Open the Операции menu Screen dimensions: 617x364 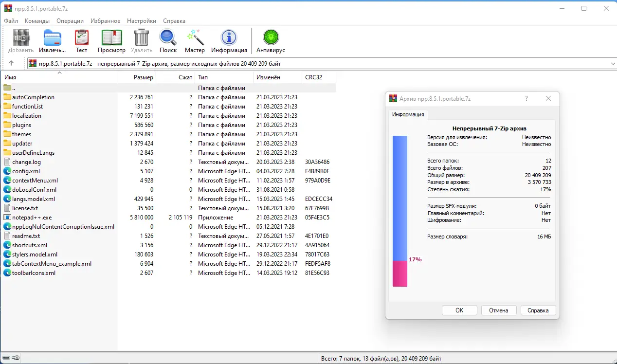tap(70, 21)
